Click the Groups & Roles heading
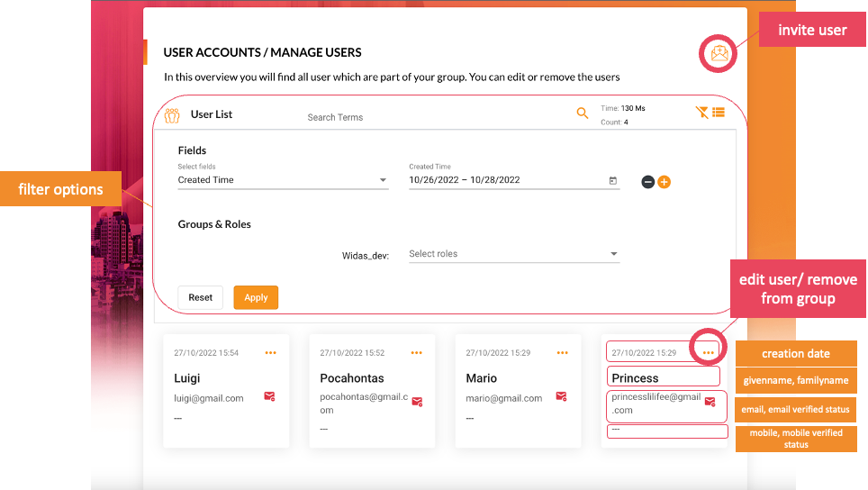This screenshot has height=490, width=868. [214, 224]
